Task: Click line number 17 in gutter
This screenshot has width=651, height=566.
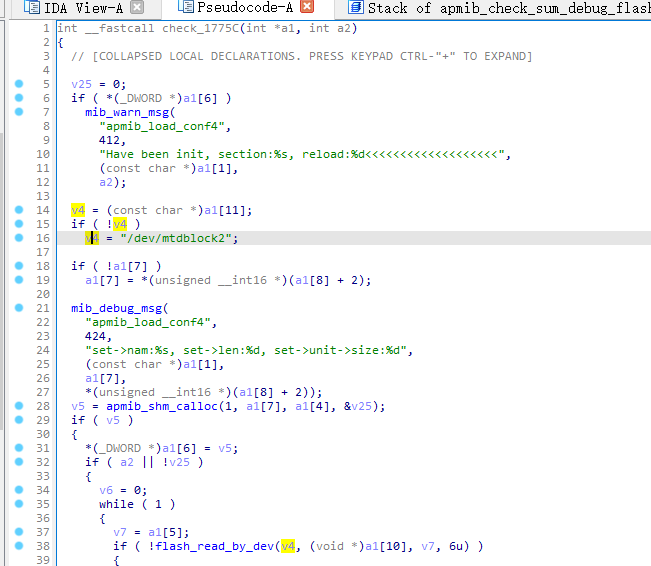Action: point(42,252)
